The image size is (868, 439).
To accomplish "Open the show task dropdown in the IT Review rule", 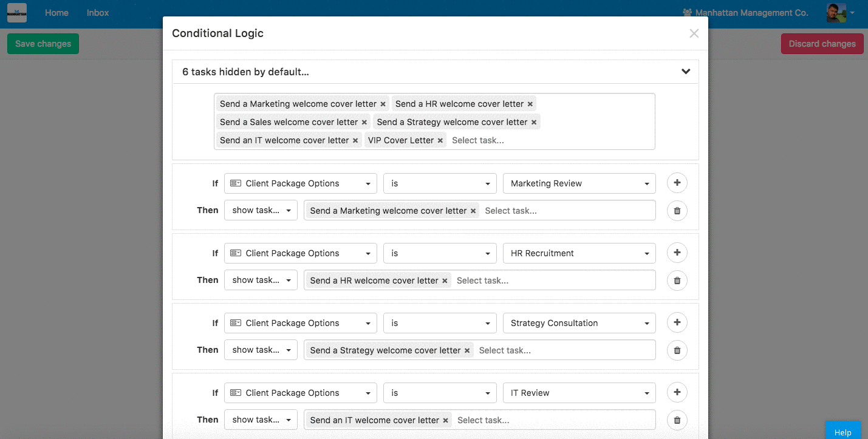I will click(261, 420).
